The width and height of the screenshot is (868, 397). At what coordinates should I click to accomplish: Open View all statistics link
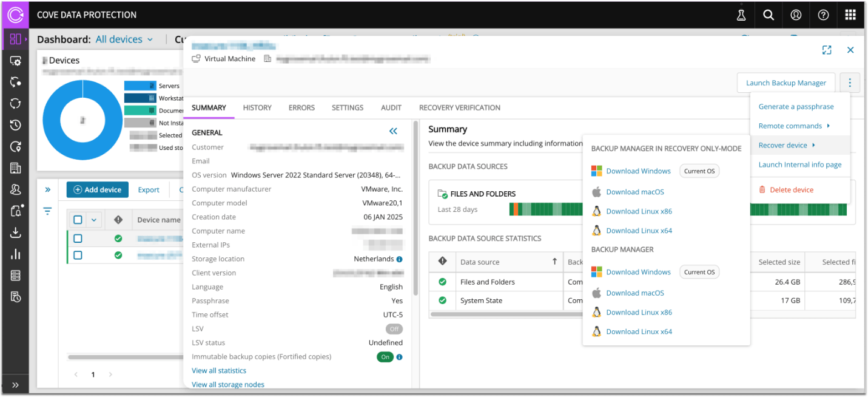click(219, 370)
